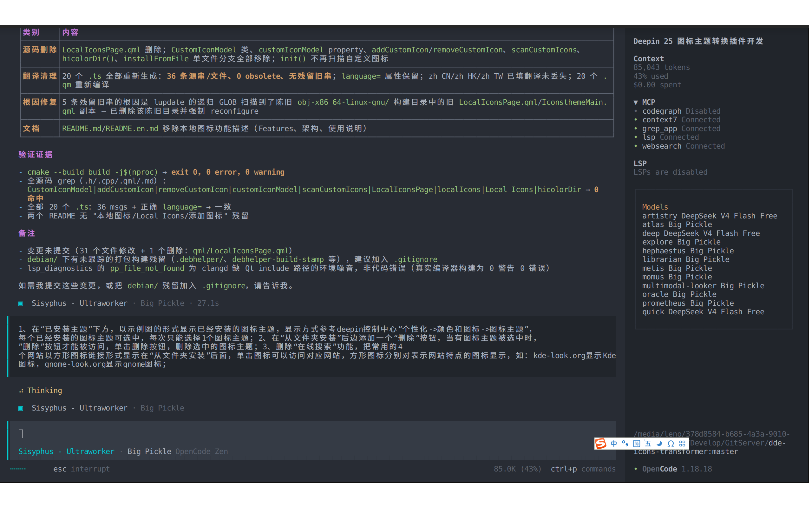Image resolution: width=812 pixels, height=508 pixels.
Task: Click the moon night-mode icon in the IME bar
Action: [659, 444]
